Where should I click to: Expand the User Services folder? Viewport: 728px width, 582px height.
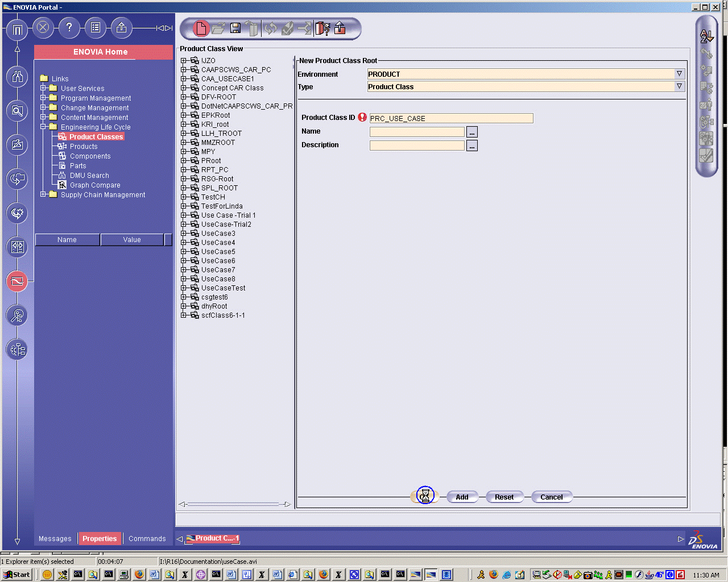(x=43, y=88)
